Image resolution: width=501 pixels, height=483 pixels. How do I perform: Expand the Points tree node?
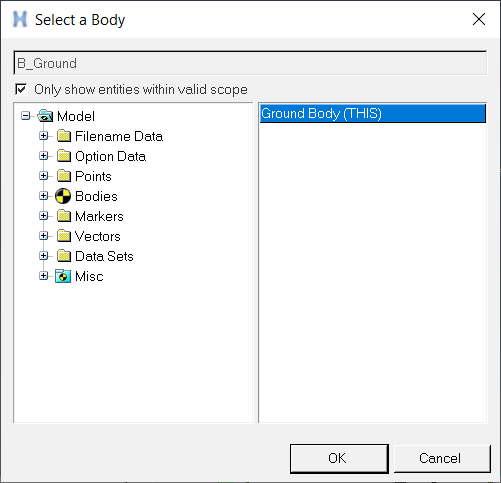[43, 176]
